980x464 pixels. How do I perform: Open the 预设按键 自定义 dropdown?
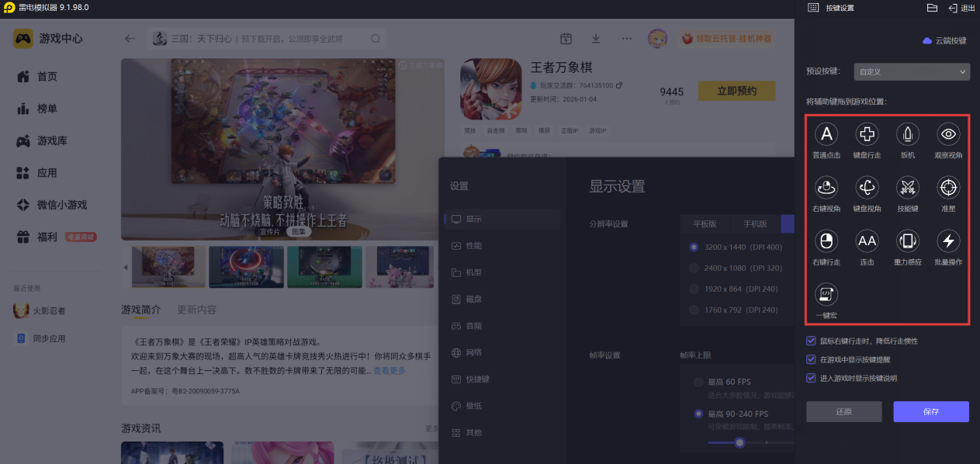pos(912,71)
